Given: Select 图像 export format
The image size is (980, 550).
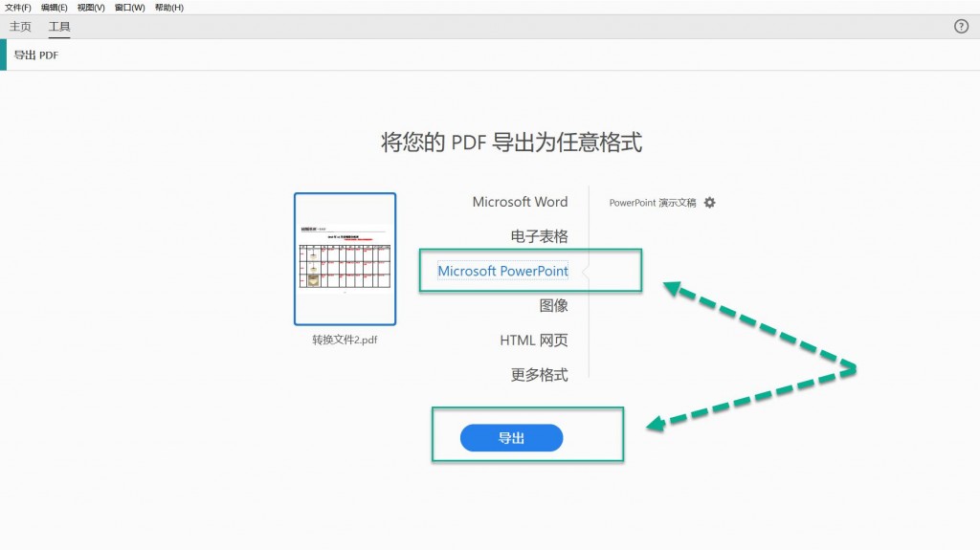Looking at the screenshot, I should click(554, 306).
